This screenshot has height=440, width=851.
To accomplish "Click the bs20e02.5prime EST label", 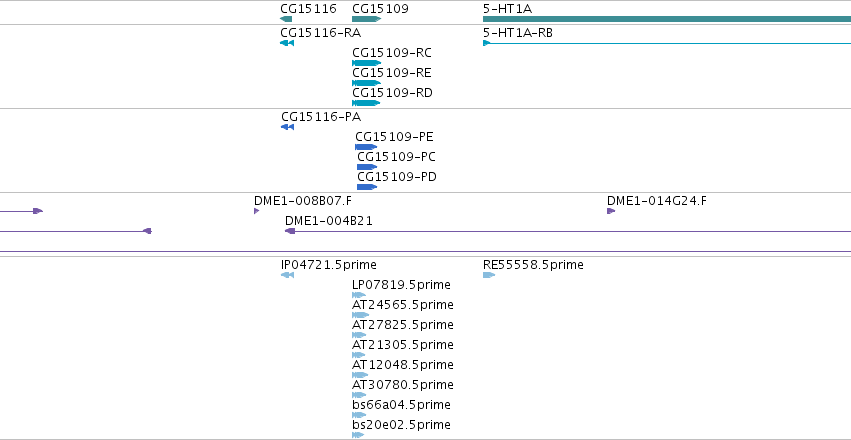I will 402,425.
